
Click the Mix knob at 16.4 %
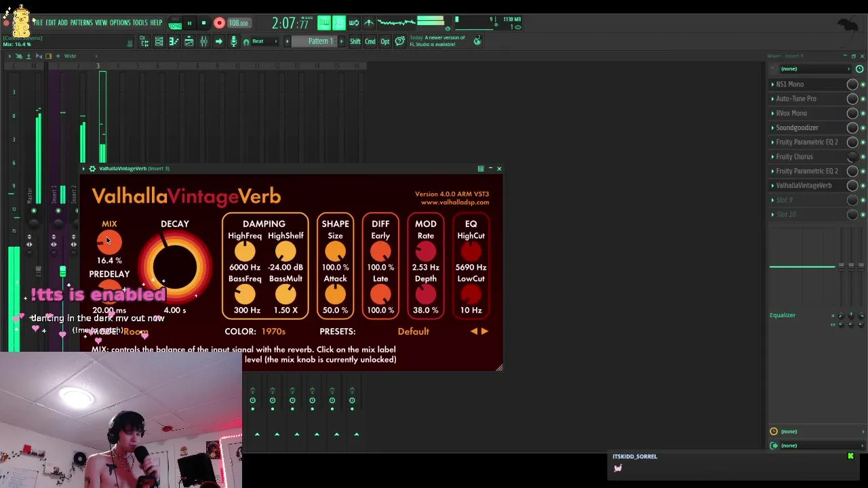(x=109, y=242)
